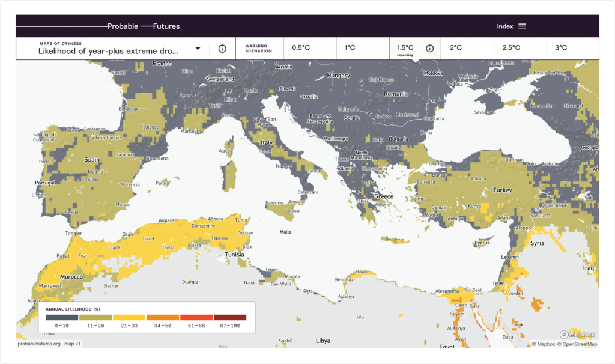615x364 pixels.
Task: Click the 'Malta' label on the map
Action: tap(285, 232)
